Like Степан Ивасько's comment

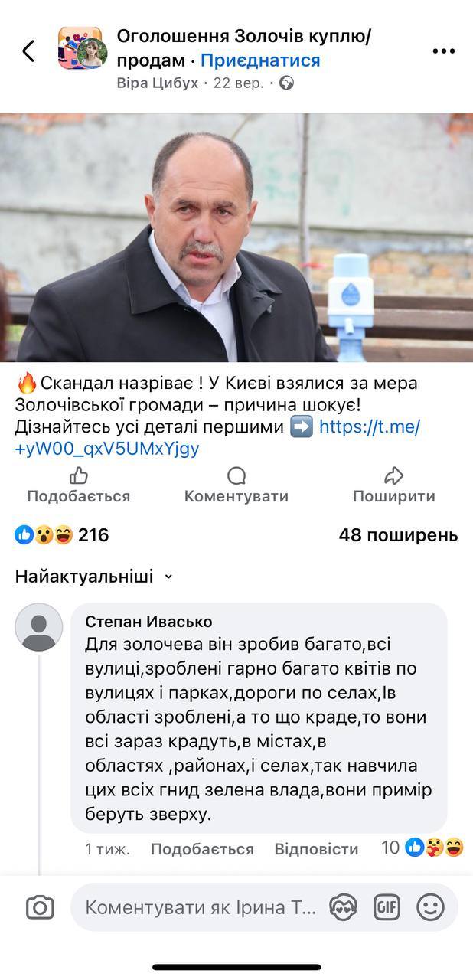(x=202, y=848)
